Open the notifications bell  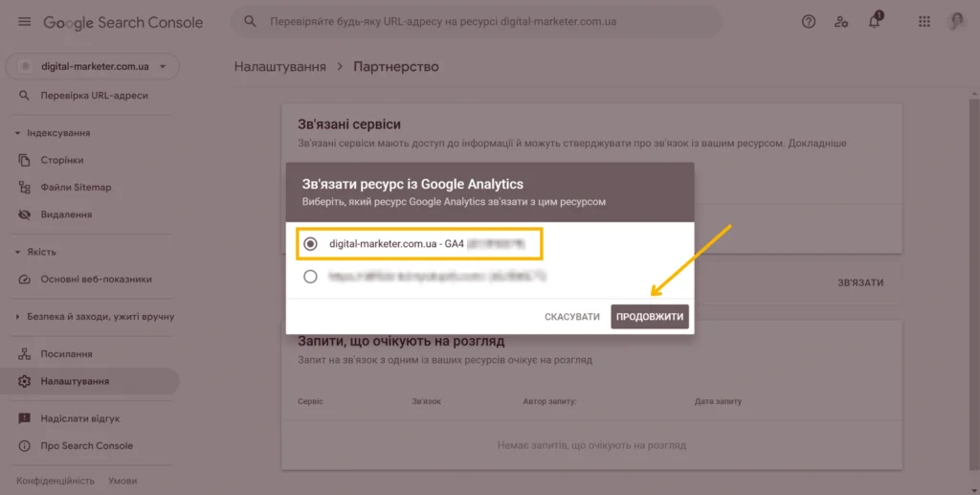pos(875,21)
